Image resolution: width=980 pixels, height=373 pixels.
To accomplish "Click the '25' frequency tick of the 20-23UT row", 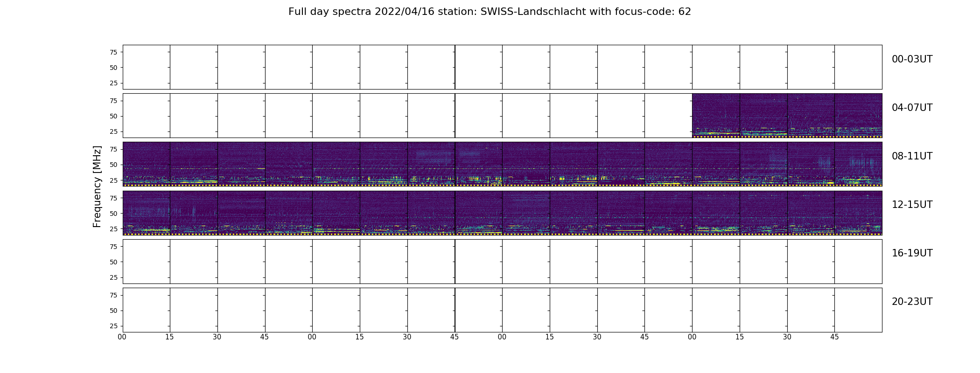I will point(113,326).
